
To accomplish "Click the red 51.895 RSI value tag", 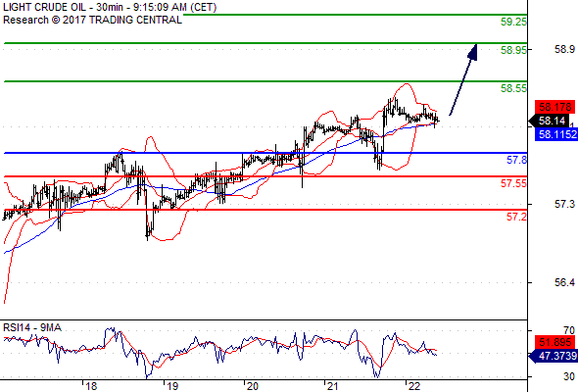I will tap(554, 342).
